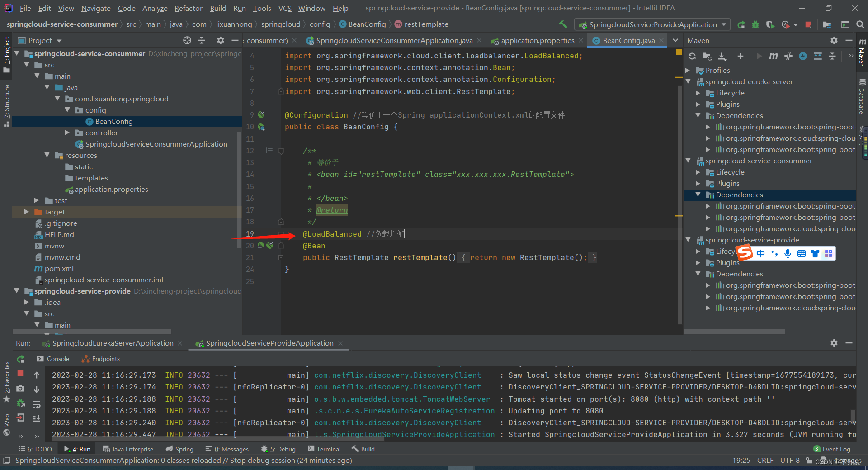868x470 pixels.
Task: Collapse springcloud-eureka-server Maven module
Action: coord(688,81)
